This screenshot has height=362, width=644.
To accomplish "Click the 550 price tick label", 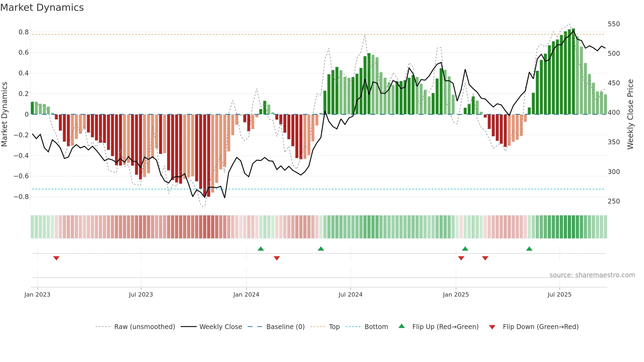I will (614, 24).
